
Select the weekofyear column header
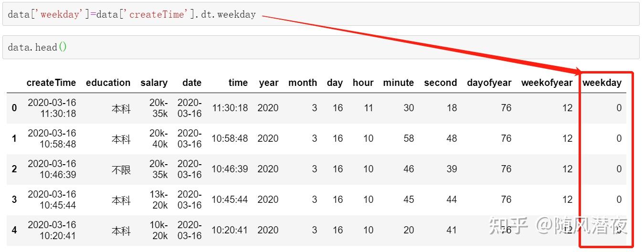point(547,83)
